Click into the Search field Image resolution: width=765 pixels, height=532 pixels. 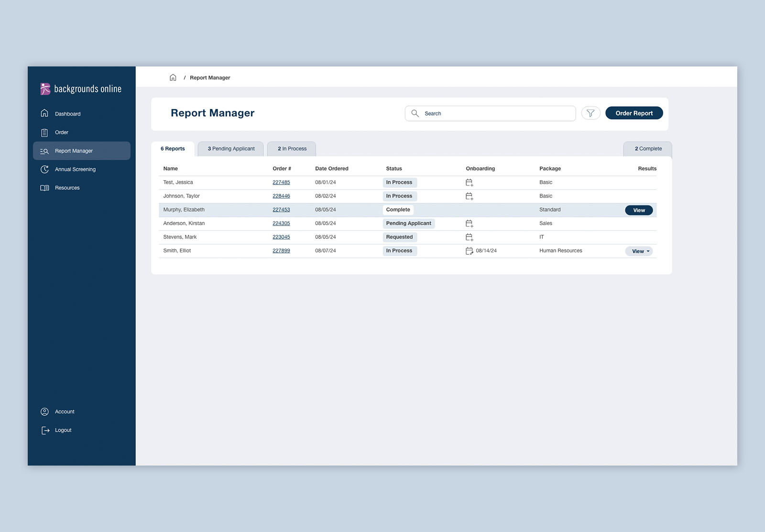[x=497, y=114]
